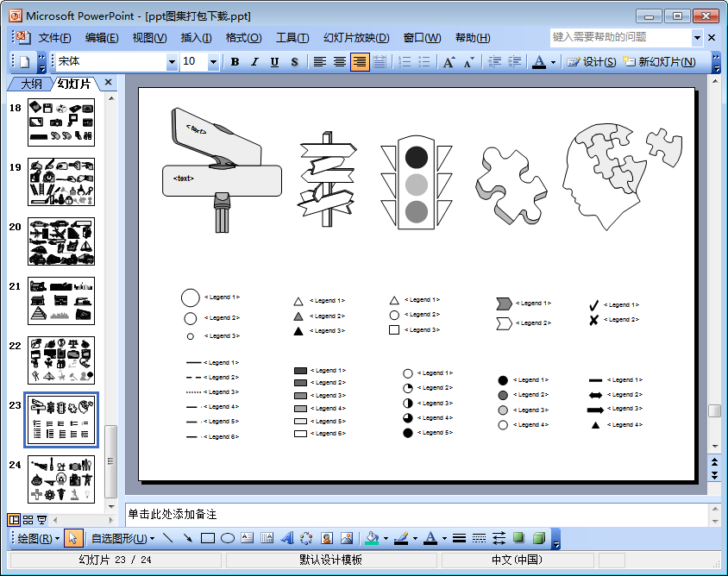
Task: Add a new slide with 新幻灯片
Action: tap(659, 62)
